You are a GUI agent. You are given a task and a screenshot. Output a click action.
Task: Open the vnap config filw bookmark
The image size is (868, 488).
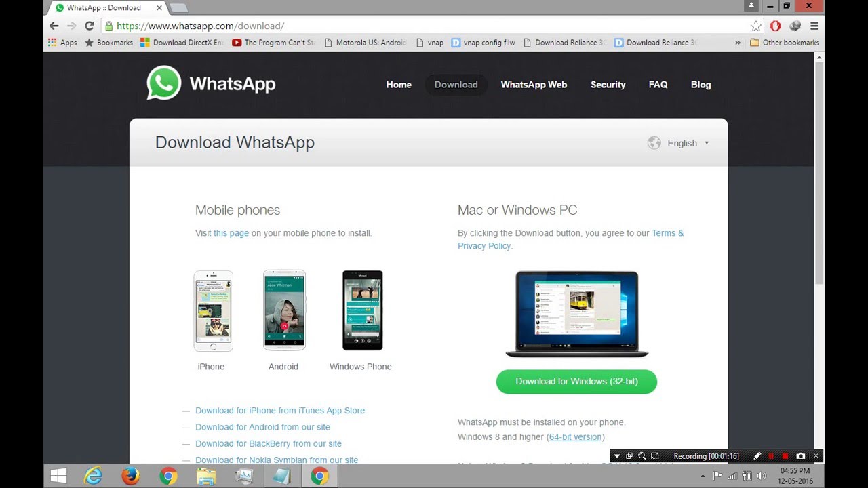click(483, 43)
